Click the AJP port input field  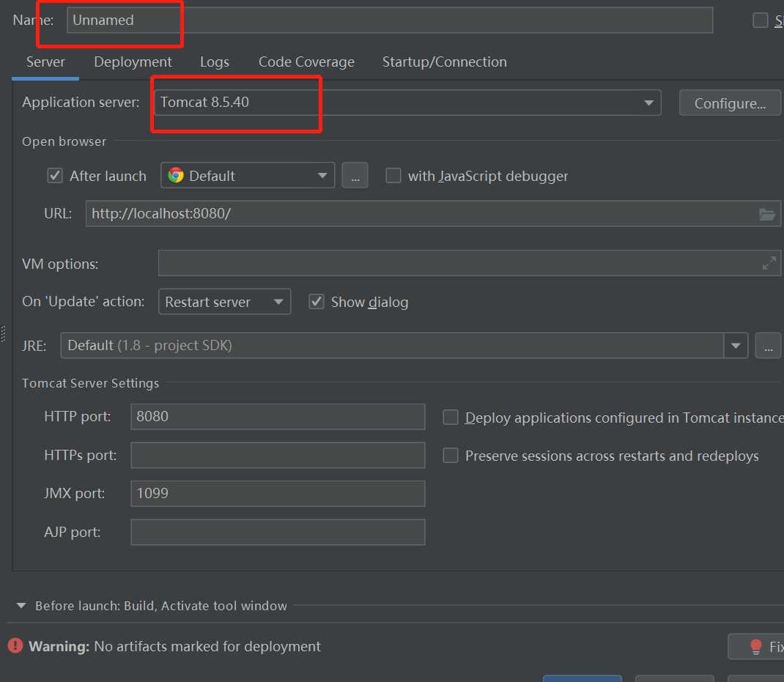pyautogui.click(x=278, y=532)
